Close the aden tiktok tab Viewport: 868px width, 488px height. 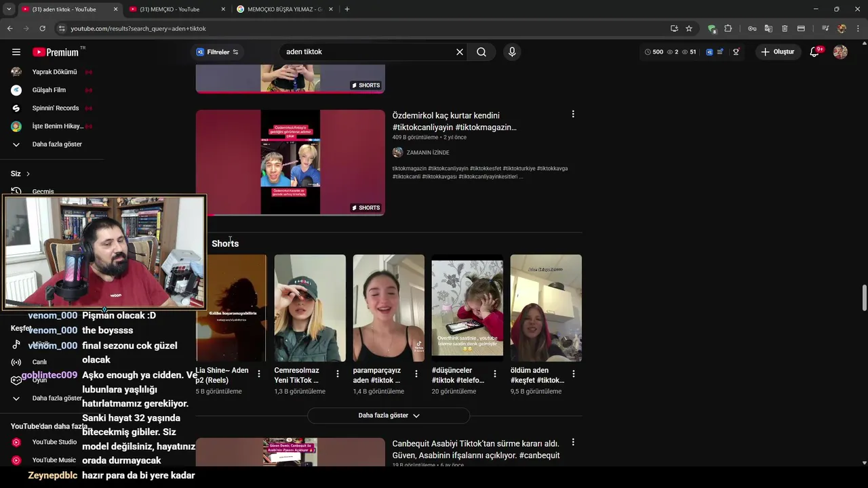click(x=115, y=9)
